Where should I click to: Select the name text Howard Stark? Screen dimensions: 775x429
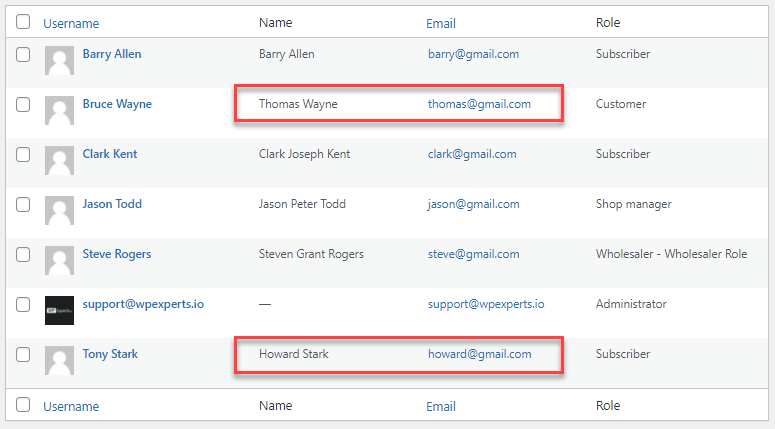294,354
